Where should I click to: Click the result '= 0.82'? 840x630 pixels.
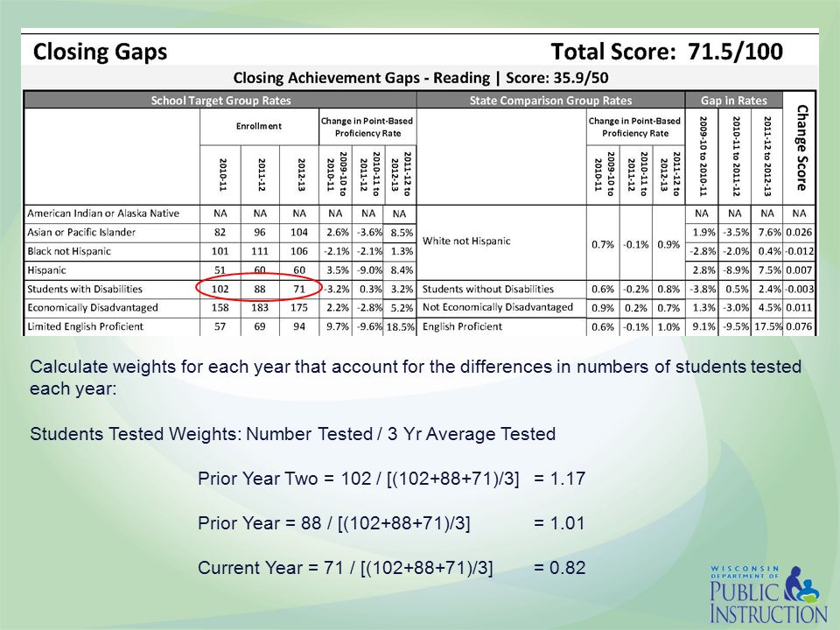pos(559,567)
